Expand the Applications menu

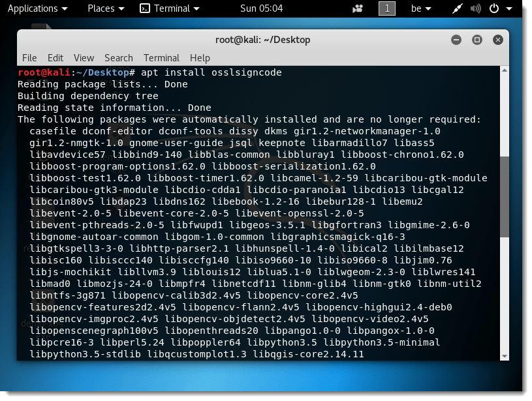[37, 8]
